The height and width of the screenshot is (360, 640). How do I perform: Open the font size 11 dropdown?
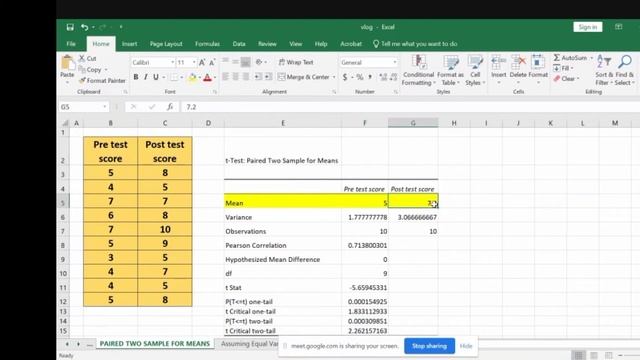194,62
